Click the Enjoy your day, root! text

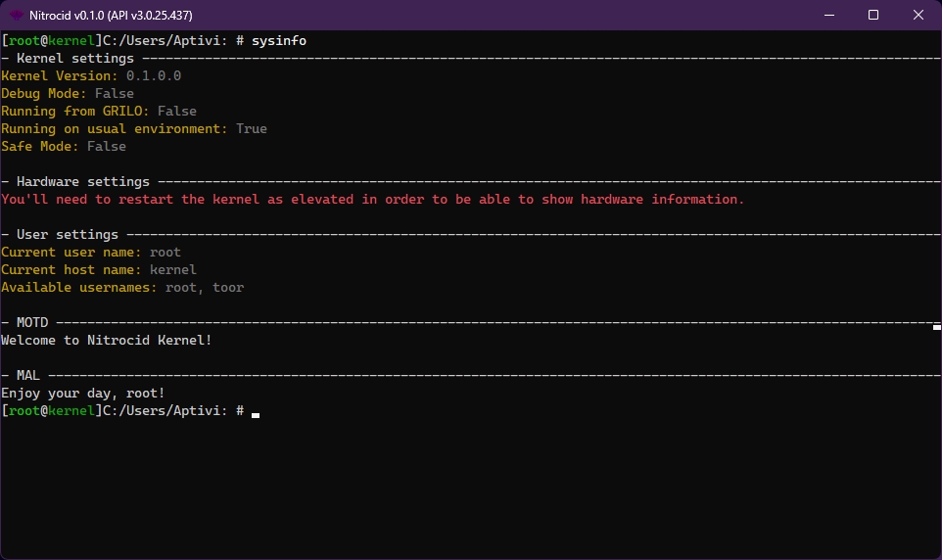82,394
